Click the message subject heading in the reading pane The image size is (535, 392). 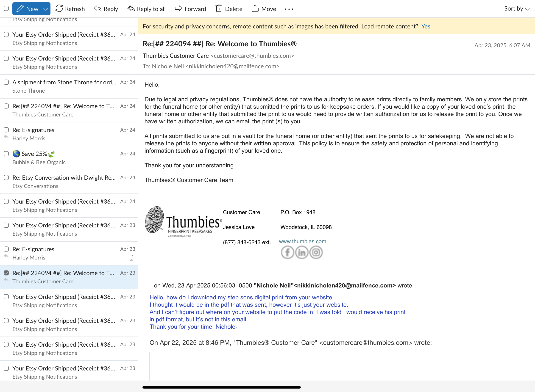220,44
